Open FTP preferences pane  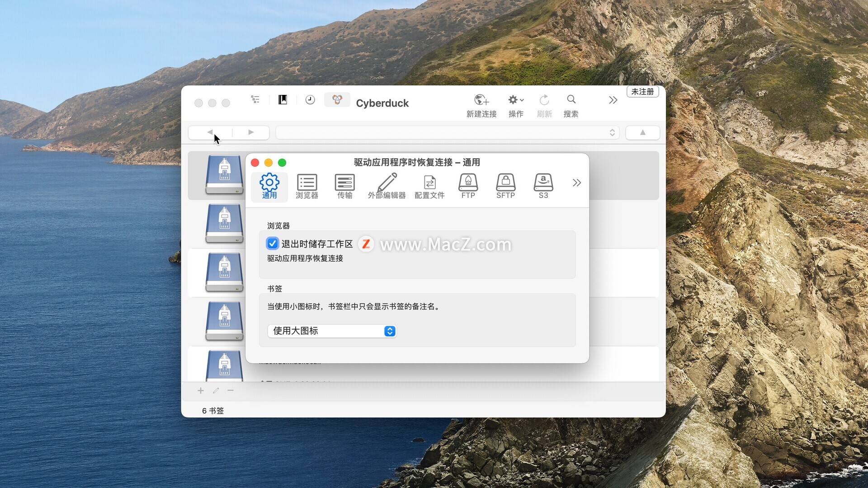tap(468, 186)
